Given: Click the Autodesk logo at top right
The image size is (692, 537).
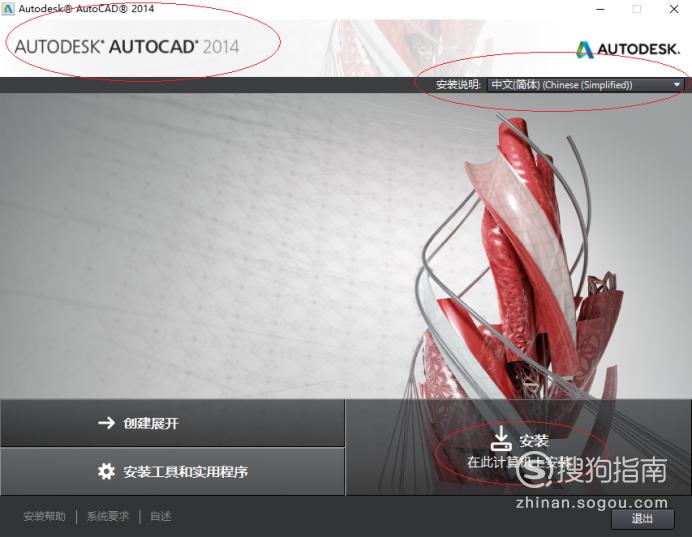Looking at the screenshot, I should [627, 49].
